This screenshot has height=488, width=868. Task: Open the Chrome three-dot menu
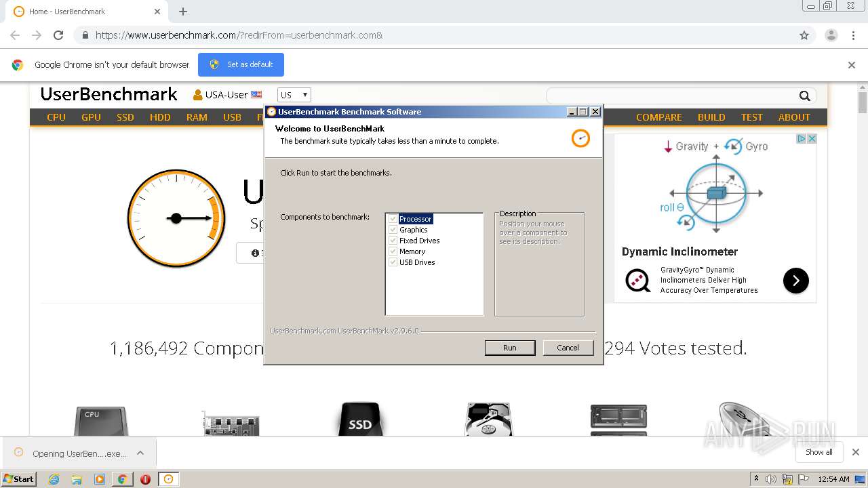click(853, 35)
